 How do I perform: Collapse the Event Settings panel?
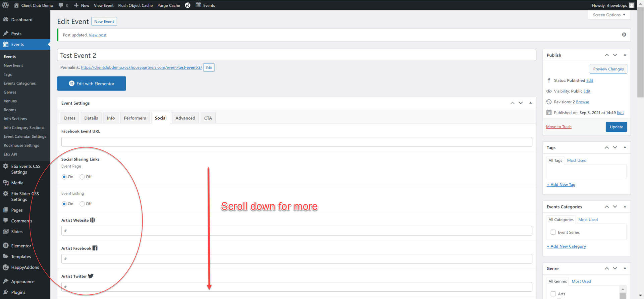point(530,103)
